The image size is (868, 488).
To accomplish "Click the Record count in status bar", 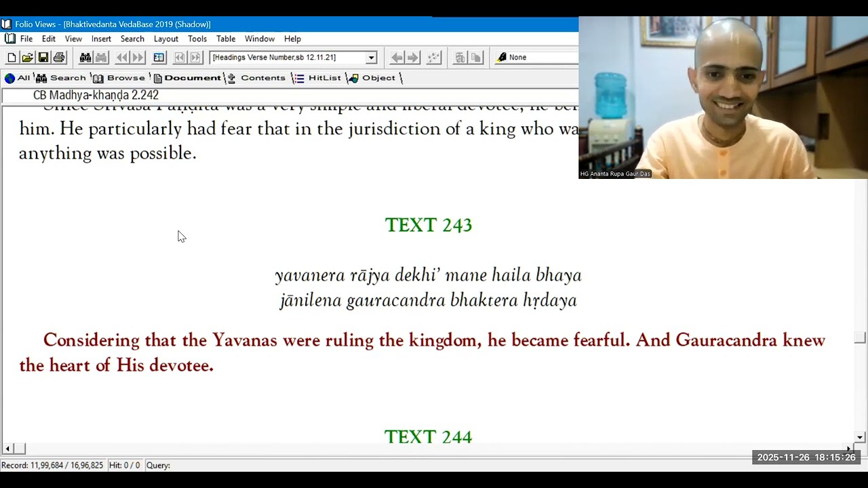I will [x=52, y=466].
